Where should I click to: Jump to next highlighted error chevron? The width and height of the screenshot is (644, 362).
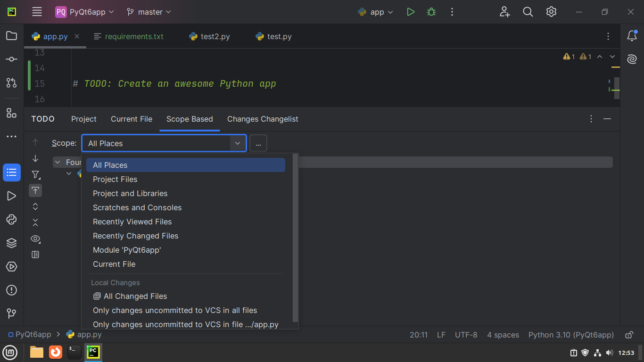click(612, 57)
